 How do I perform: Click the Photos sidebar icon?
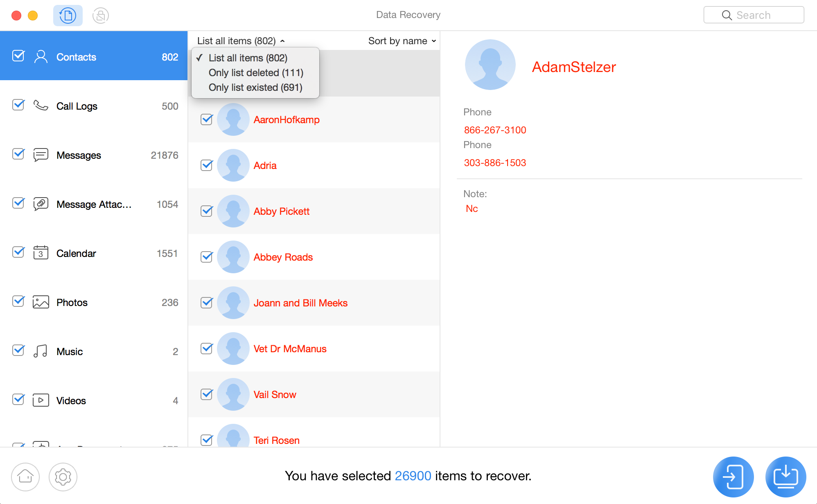41,302
